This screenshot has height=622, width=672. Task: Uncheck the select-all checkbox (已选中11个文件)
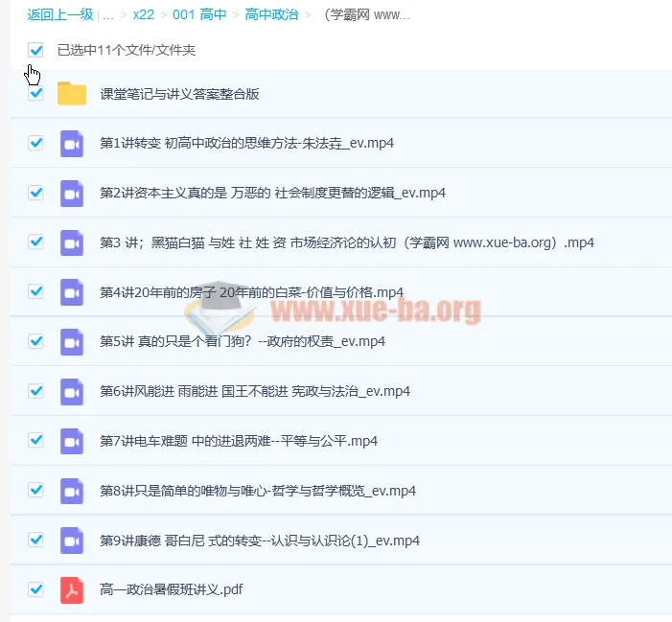(x=35, y=50)
